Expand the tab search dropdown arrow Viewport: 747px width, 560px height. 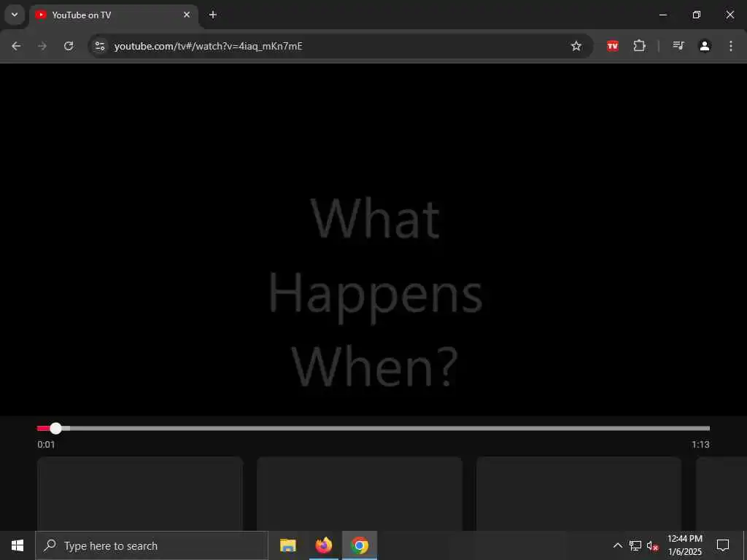point(15,15)
